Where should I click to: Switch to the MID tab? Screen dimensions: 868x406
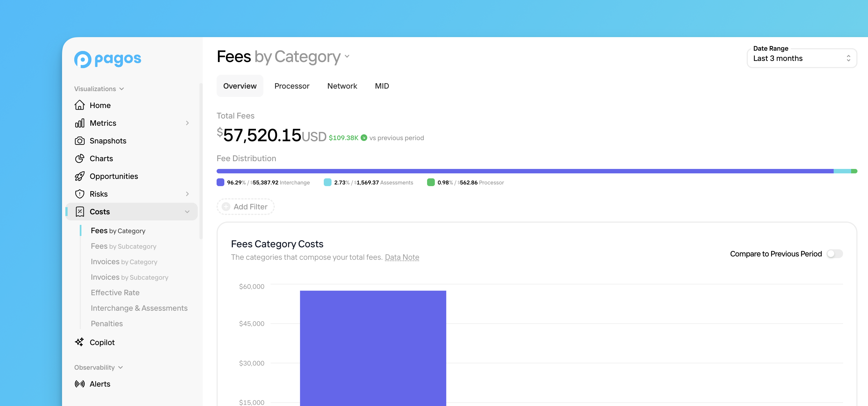click(x=382, y=86)
